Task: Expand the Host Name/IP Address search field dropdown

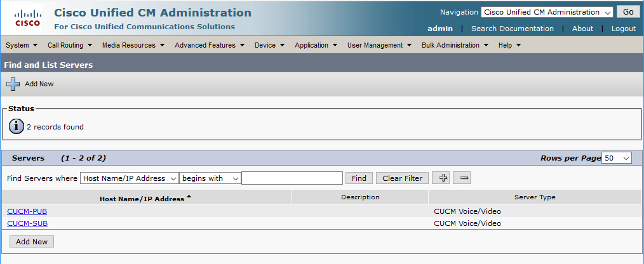Action: pyautogui.click(x=130, y=178)
